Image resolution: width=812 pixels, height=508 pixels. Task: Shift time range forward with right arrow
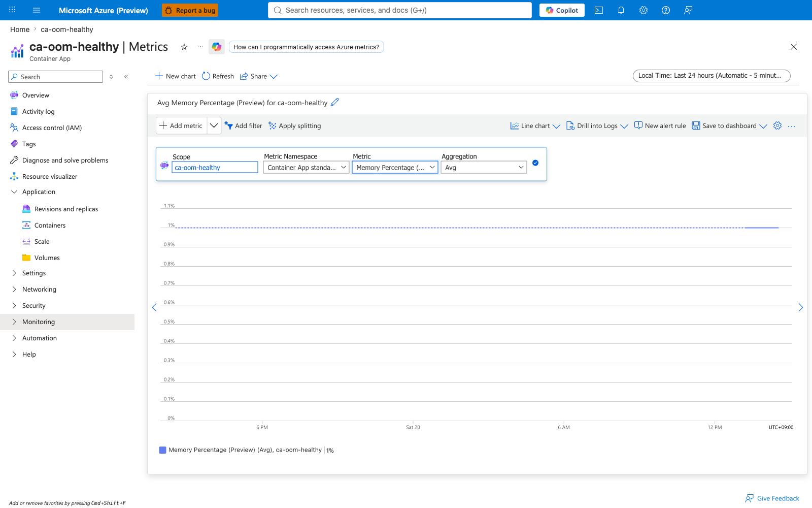click(801, 307)
